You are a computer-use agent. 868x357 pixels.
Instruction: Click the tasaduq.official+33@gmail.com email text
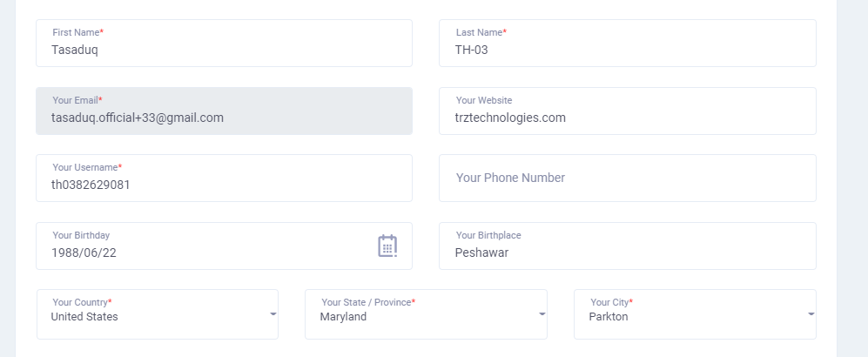click(138, 118)
